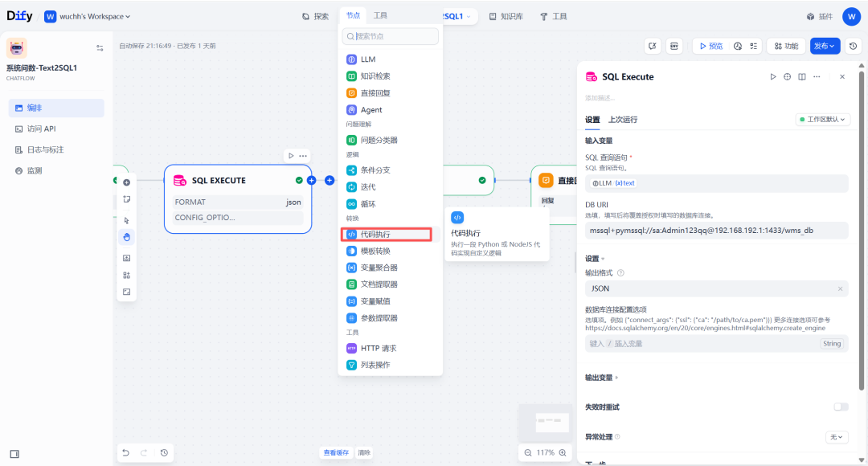The image size is (868, 466).
Task: Select 编排 in the sidebar
Action: [x=56, y=108]
